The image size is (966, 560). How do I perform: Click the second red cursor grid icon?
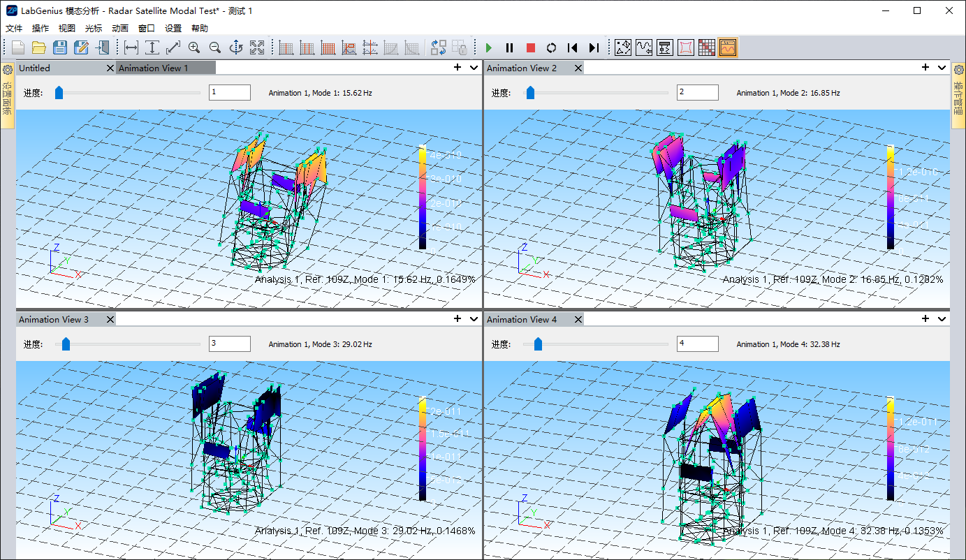point(307,47)
